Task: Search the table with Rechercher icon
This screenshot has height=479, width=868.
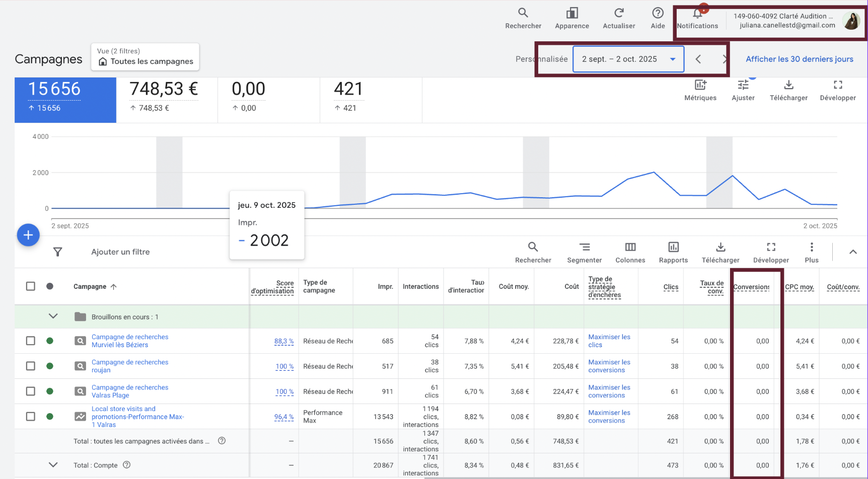Action: pyautogui.click(x=533, y=247)
